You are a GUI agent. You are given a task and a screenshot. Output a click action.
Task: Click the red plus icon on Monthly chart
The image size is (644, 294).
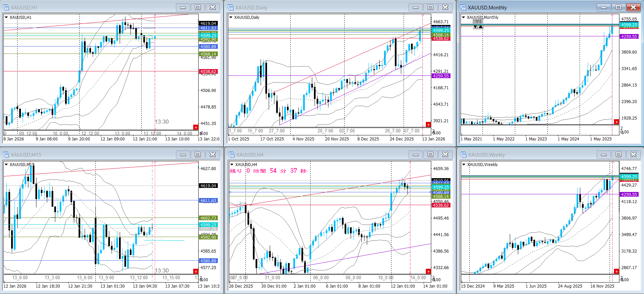tap(616, 122)
